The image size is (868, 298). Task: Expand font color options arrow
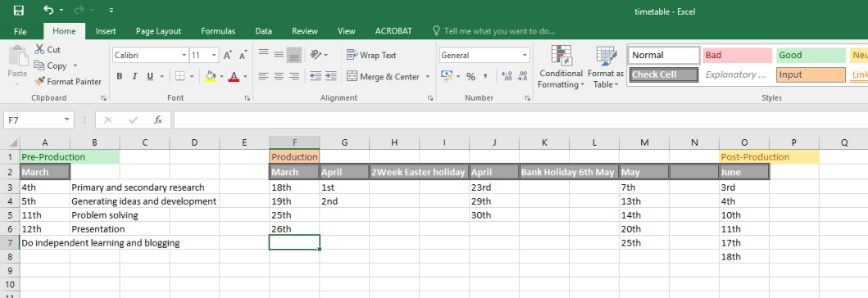pyautogui.click(x=245, y=76)
